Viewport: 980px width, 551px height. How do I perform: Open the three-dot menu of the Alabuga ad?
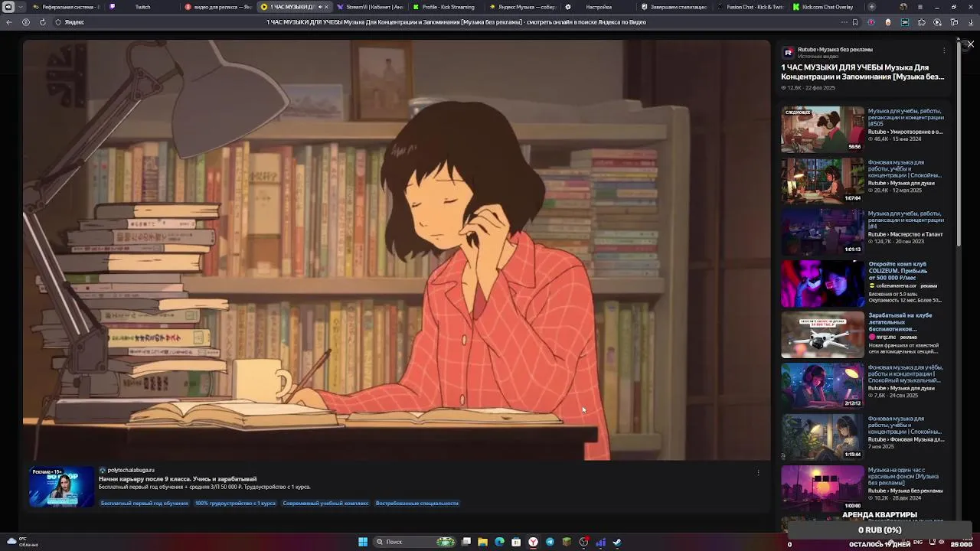[758, 472]
